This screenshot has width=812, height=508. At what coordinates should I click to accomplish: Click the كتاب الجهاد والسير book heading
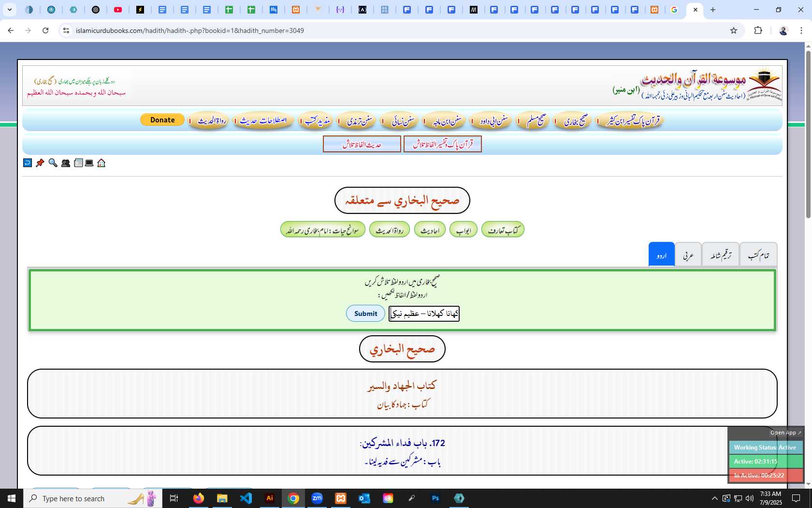pyautogui.click(x=402, y=386)
